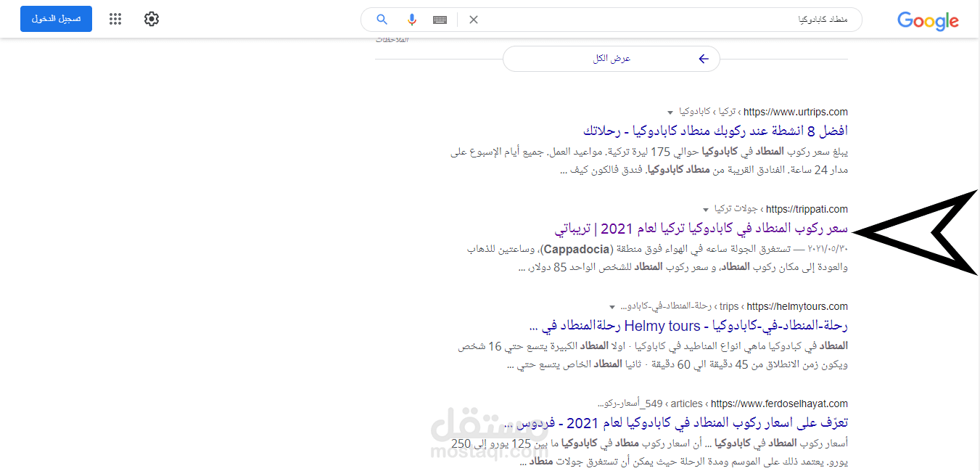The height and width of the screenshot is (471, 980).
Task: Click the snippet mentioning 16 شخص
Action: point(653,356)
